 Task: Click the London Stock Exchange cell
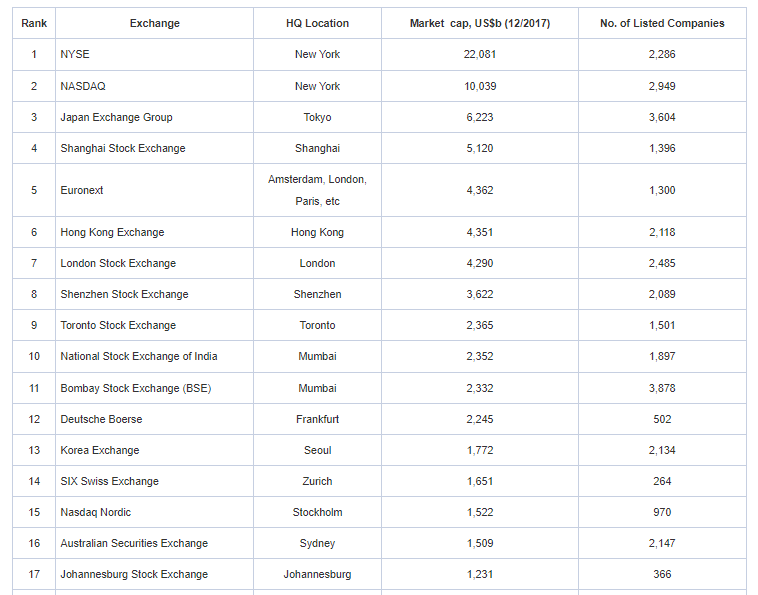(118, 263)
